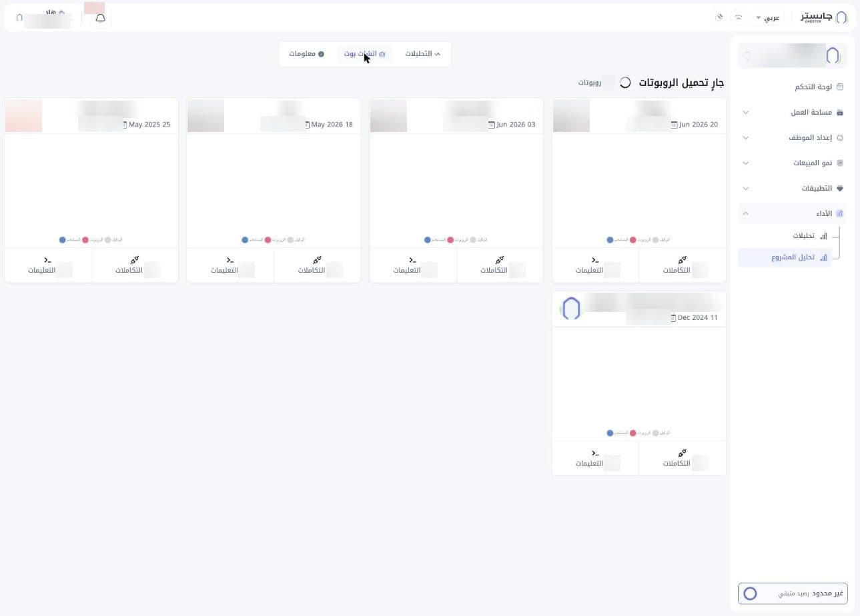860x616 pixels.
Task: Expand the إعداد الموظف menu chevron
Action: pos(746,137)
